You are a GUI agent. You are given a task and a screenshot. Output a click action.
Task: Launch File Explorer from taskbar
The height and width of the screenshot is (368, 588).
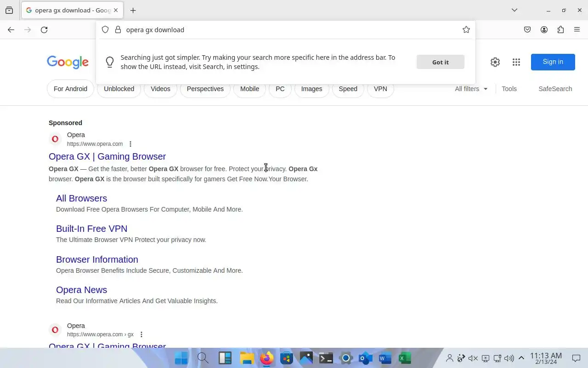click(247, 358)
